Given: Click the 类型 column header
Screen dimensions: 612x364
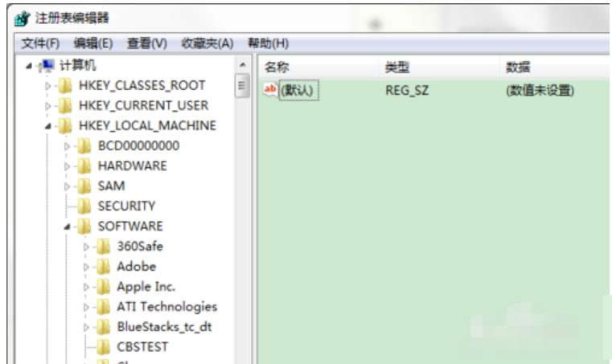Looking at the screenshot, I should [x=397, y=67].
